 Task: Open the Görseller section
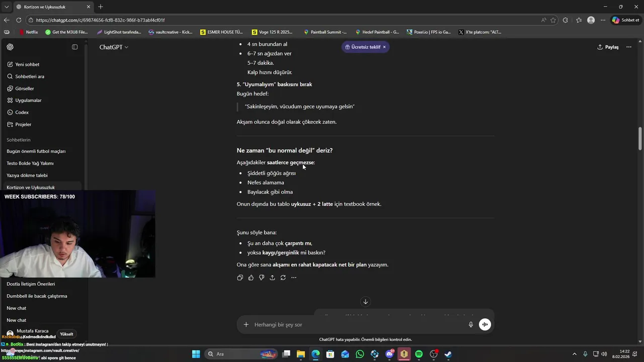[25, 88]
